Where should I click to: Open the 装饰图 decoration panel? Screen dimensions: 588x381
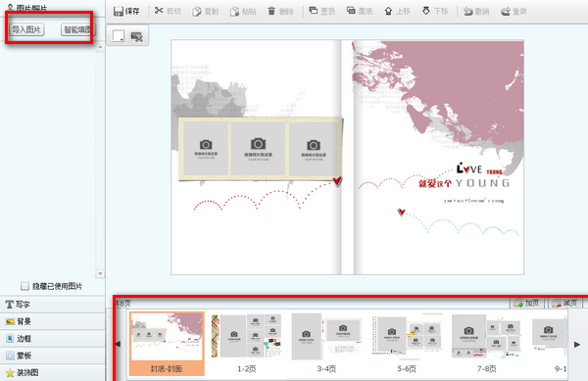(x=53, y=372)
